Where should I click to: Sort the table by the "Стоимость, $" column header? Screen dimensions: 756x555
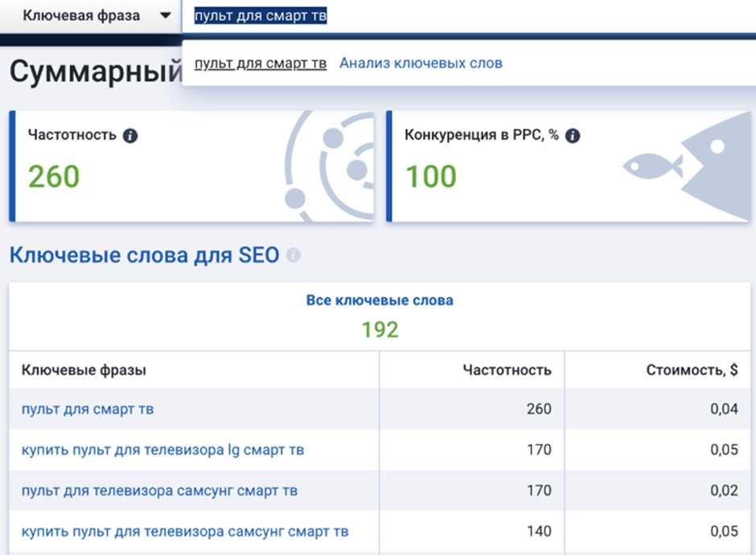(692, 369)
